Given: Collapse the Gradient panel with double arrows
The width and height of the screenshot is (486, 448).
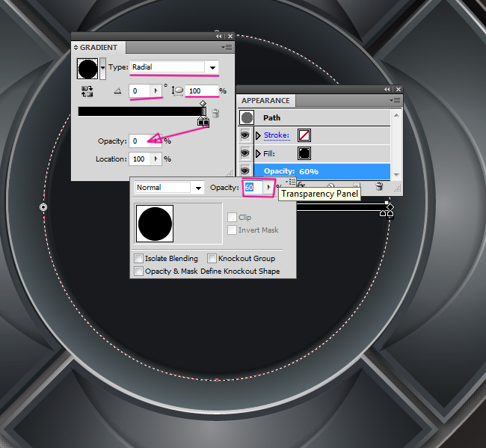Looking at the screenshot, I should [219, 37].
